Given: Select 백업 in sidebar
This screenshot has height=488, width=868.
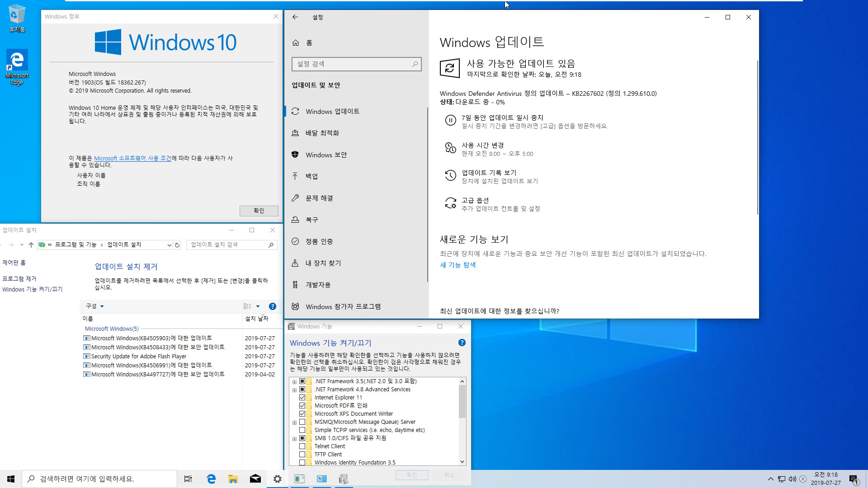Looking at the screenshot, I should pyautogui.click(x=356, y=177).
